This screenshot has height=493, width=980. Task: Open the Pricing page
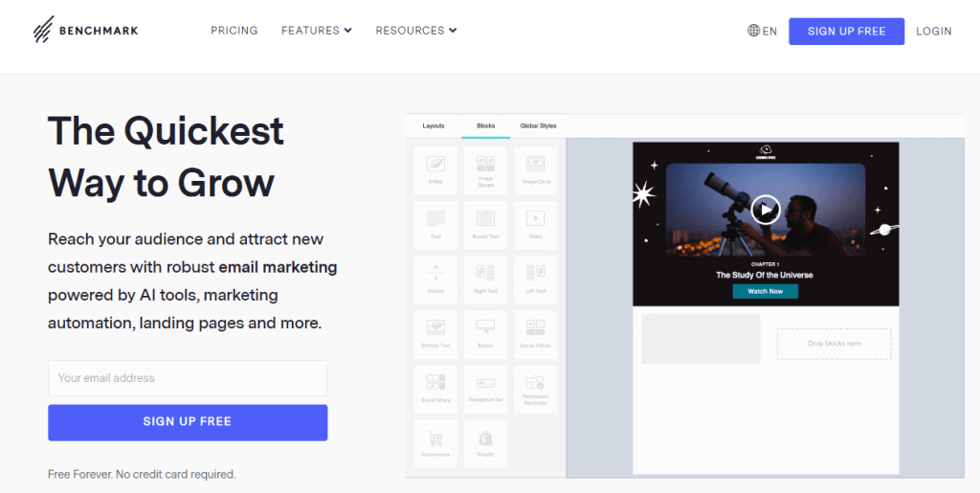pyautogui.click(x=234, y=31)
